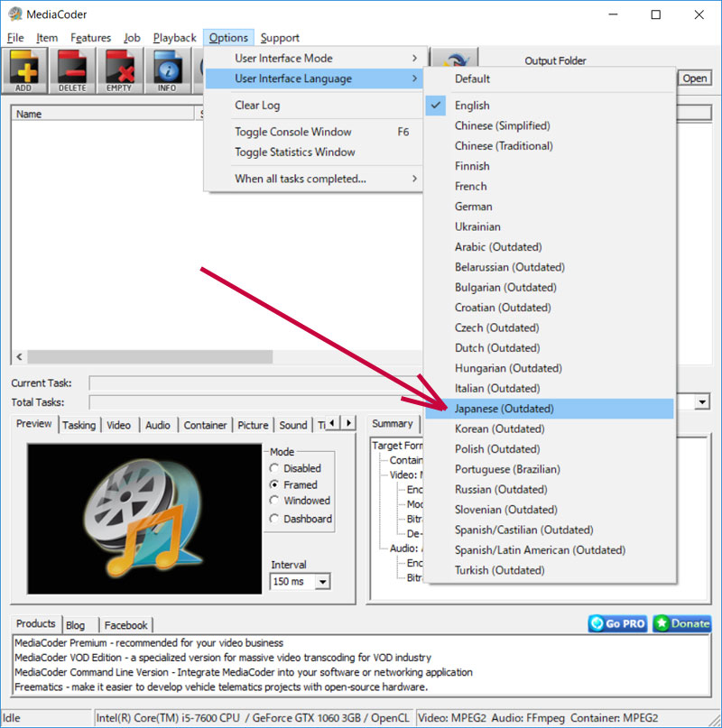Select Turkish (Outdated) language

pos(549,570)
